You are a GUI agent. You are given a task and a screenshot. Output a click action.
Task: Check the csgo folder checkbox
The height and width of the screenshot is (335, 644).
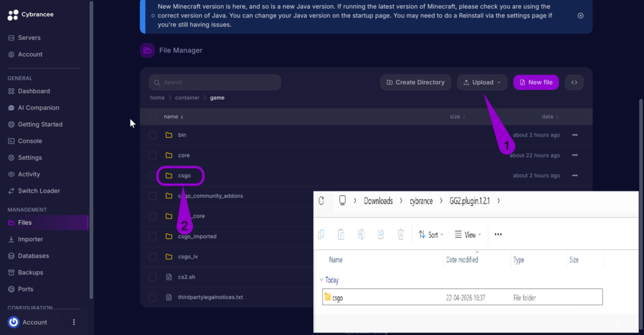(x=152, y=176)
